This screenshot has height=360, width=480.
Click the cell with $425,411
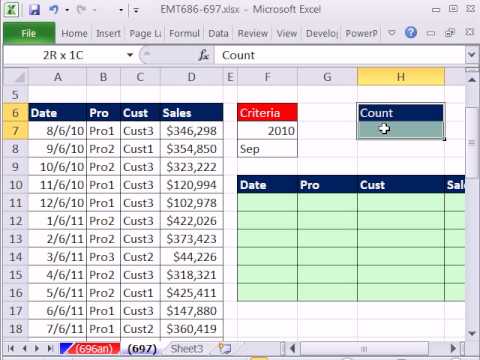click(x=192, y=293)
